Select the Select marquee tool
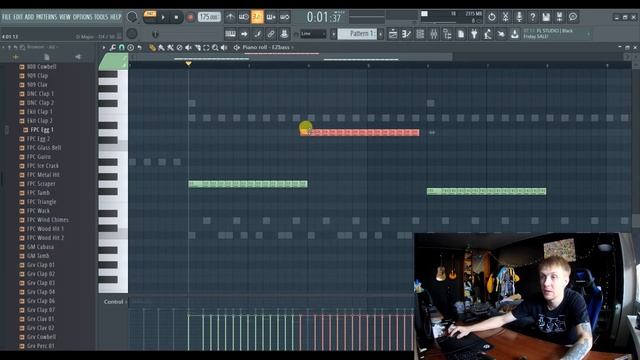 206,48
